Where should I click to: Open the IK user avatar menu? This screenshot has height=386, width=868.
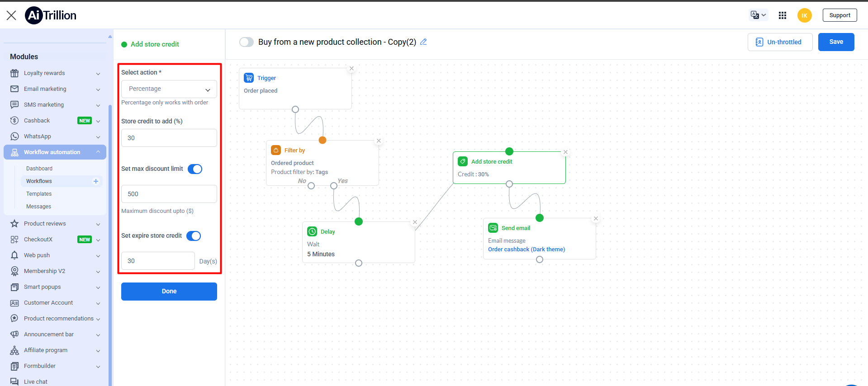804,15
